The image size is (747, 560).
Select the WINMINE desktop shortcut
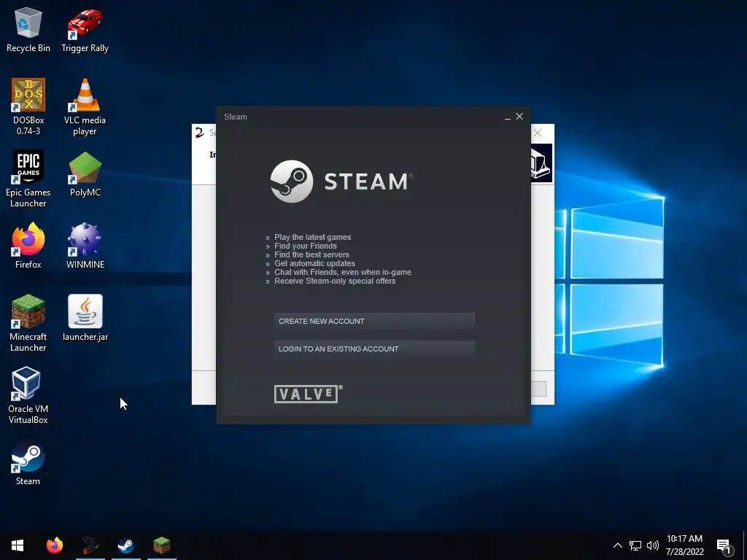pyautogui.click(x=85, y=246)
